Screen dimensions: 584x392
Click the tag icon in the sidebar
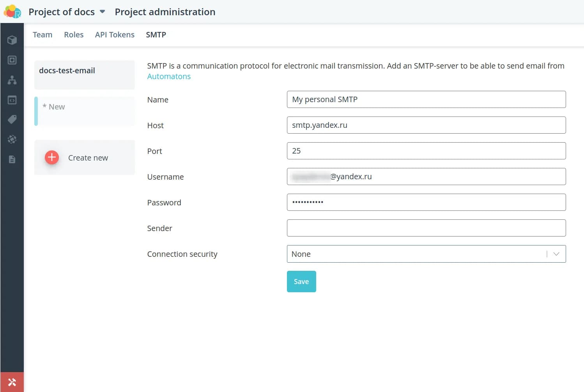[12, 119]
